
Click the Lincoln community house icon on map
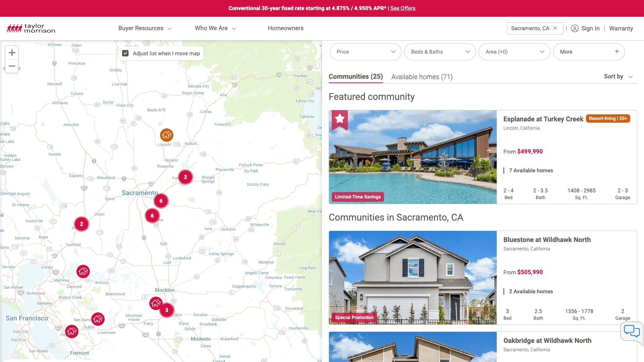(x=166, y=135)
